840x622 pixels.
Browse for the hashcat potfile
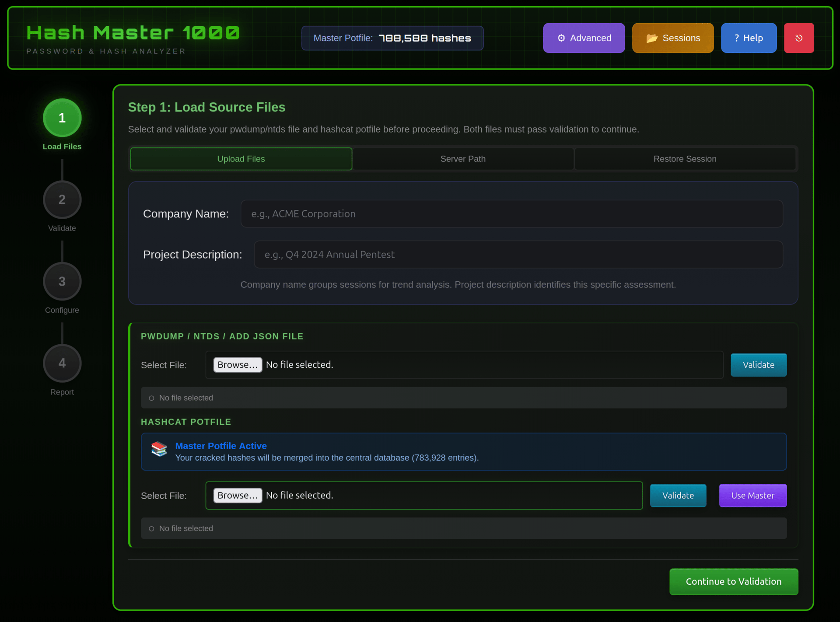click(238, 496)
